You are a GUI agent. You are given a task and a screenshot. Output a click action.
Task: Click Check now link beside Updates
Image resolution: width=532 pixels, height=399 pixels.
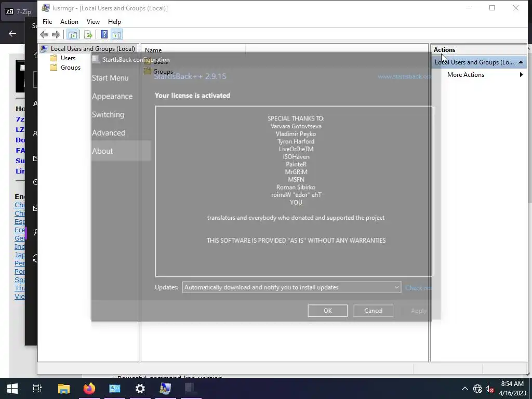pyautogui.click(x=419, y=288)
